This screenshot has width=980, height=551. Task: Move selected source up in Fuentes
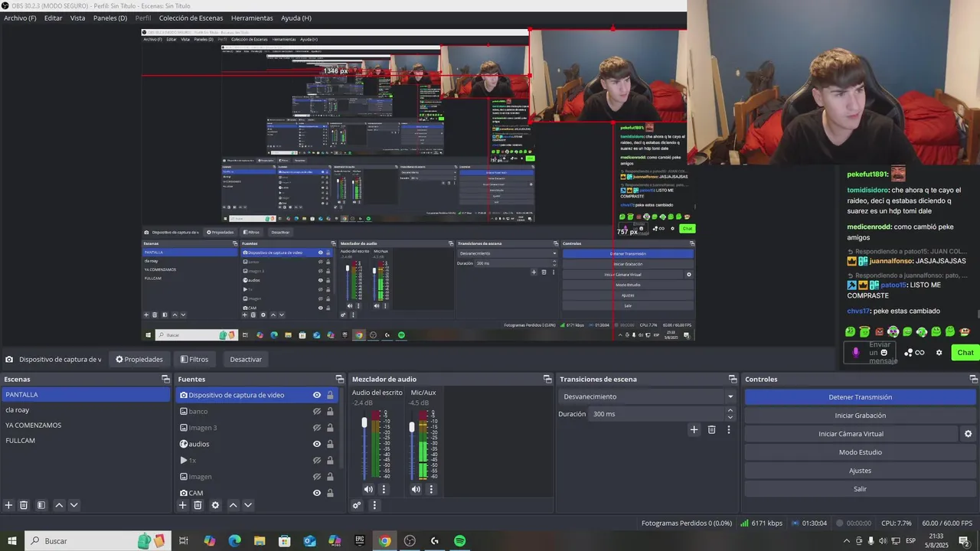(234, 505)
